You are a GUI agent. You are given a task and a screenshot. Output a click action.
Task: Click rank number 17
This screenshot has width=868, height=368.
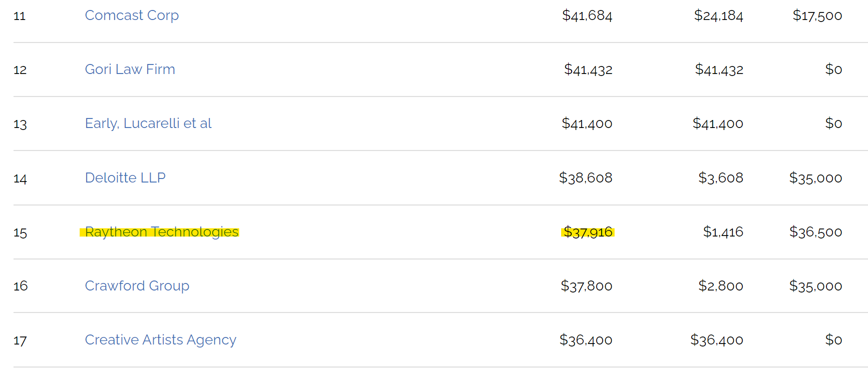click(x=20, y=340)
